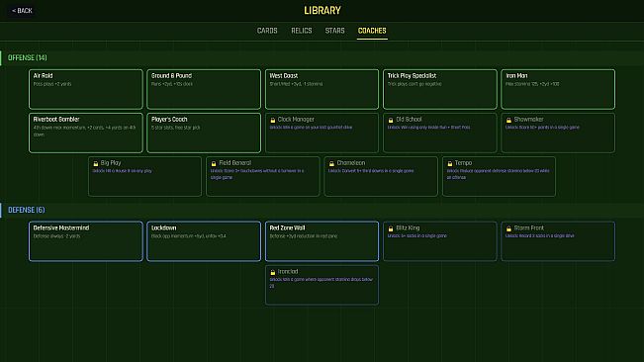The image size is (644, 362).
Task: Click the Old School card title
Action: click(x=409, y=120)
